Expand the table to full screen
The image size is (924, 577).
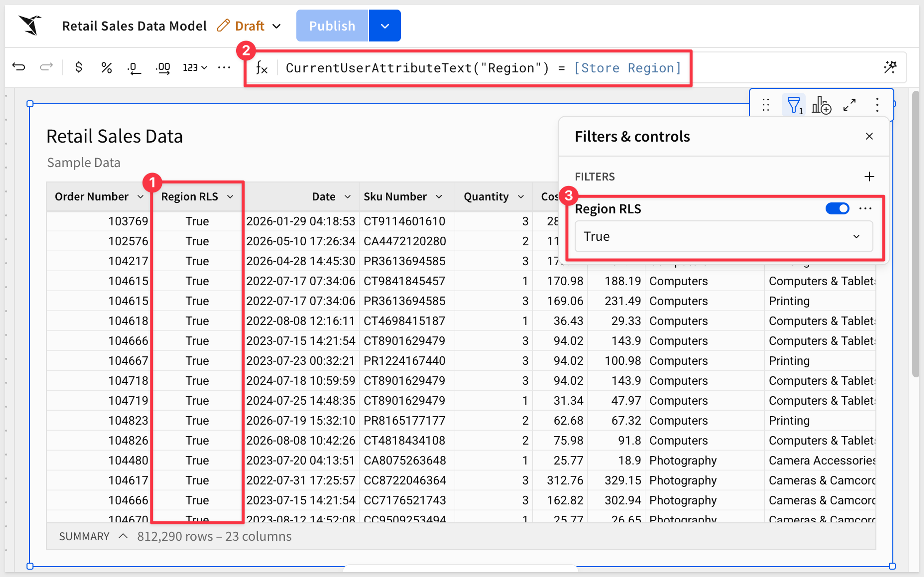[x=850, y=105]
